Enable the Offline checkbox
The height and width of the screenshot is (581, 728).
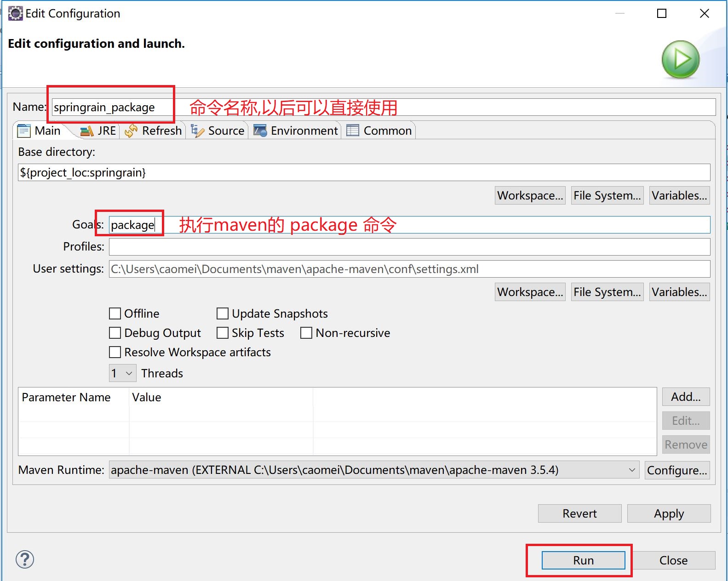click(x=115, y=313)
